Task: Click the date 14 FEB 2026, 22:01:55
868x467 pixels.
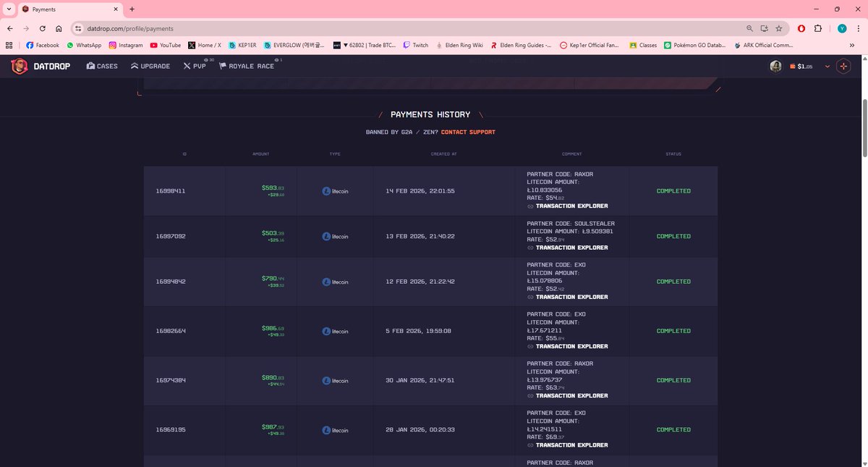Action: click(x=420, y=191)
